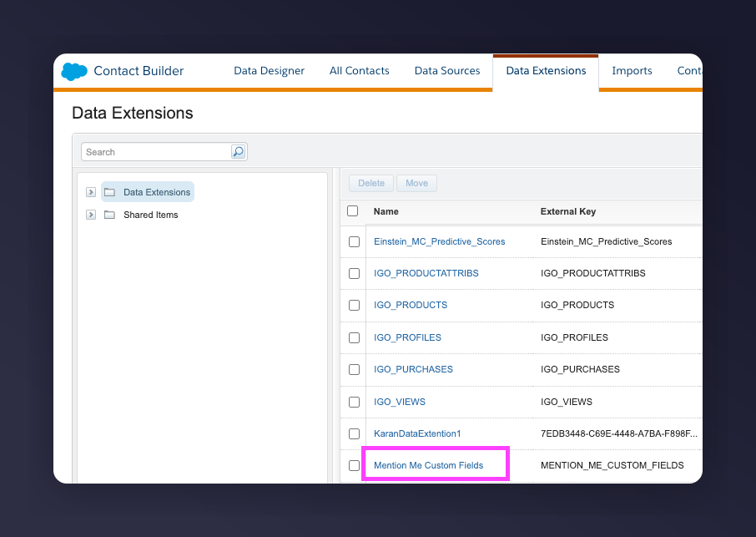Click the 7EDB3448-C69E external key cell
756x537 pixels.
(618, 433)
